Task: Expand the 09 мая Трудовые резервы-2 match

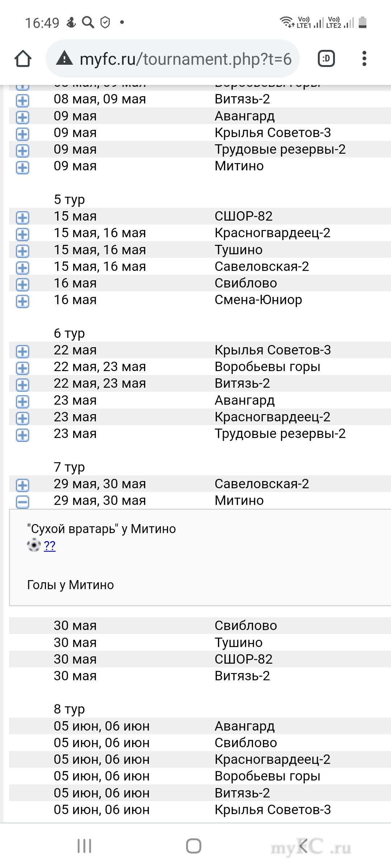Action: click(22, 150)
